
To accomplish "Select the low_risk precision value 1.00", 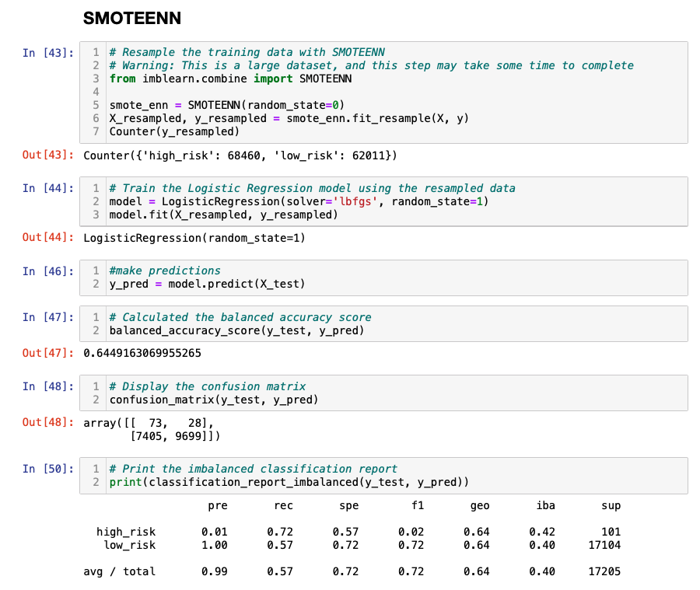I will point(215,545).
